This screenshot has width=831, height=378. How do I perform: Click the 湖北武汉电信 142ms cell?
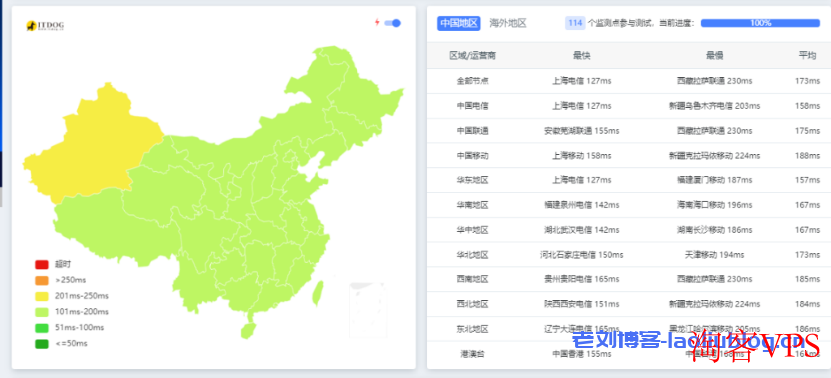[x=581, y=230]
